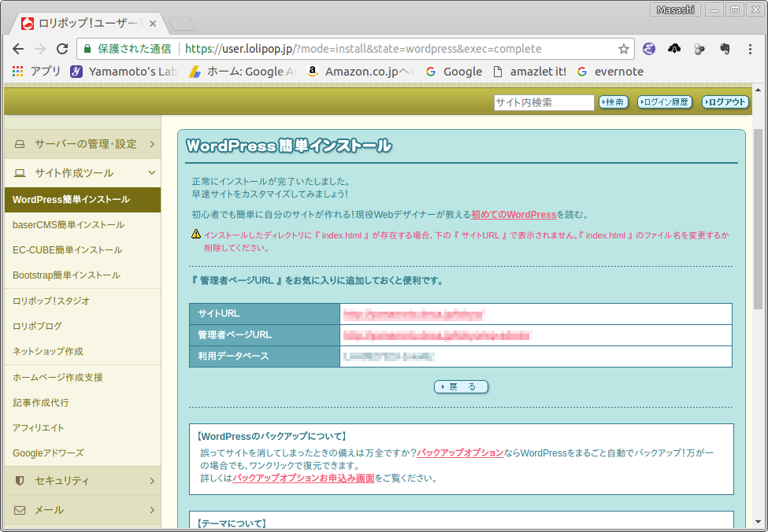Click the secure lock icon in address bar

pos(87,49)
